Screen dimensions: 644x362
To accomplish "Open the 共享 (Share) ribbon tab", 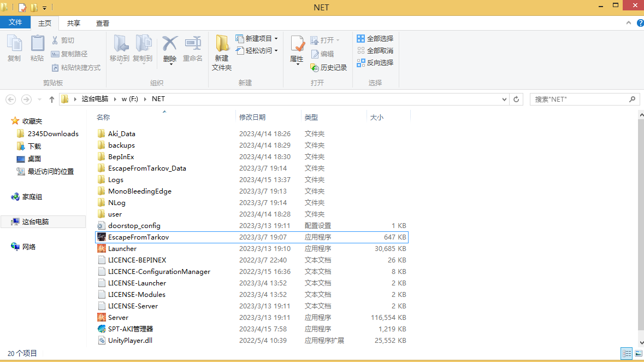I will pos(74,23).
